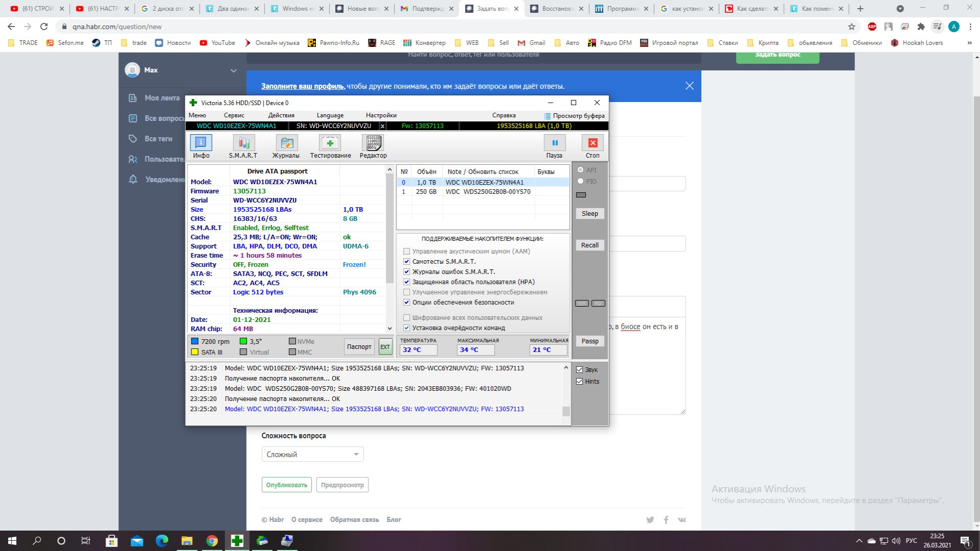Click the Пауза pause button icon

pos(554,143)
